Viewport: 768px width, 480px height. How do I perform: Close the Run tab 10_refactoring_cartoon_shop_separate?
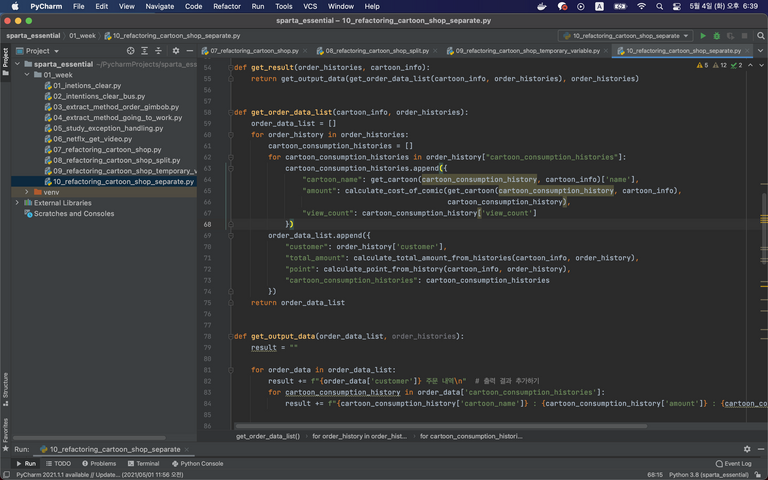click(187, 449)
